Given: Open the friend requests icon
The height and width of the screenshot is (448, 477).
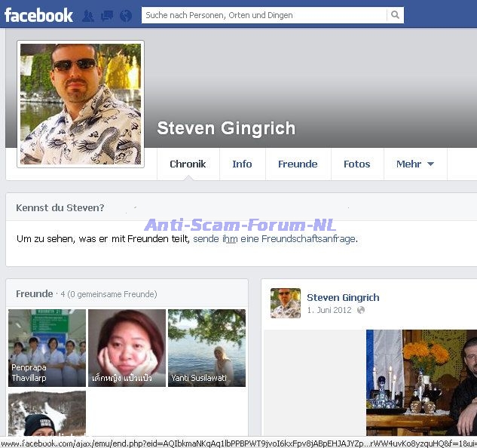Looking at the screenshot, I should tap(88, 15).
